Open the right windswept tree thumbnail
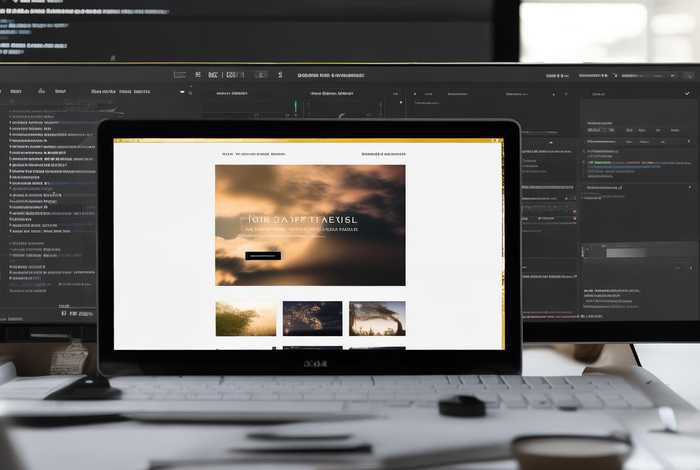700x470 pixels. (x=377, y=318)
